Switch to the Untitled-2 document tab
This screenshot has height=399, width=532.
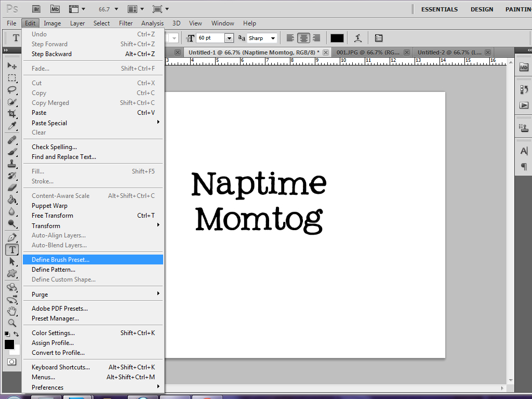[449, 52]
